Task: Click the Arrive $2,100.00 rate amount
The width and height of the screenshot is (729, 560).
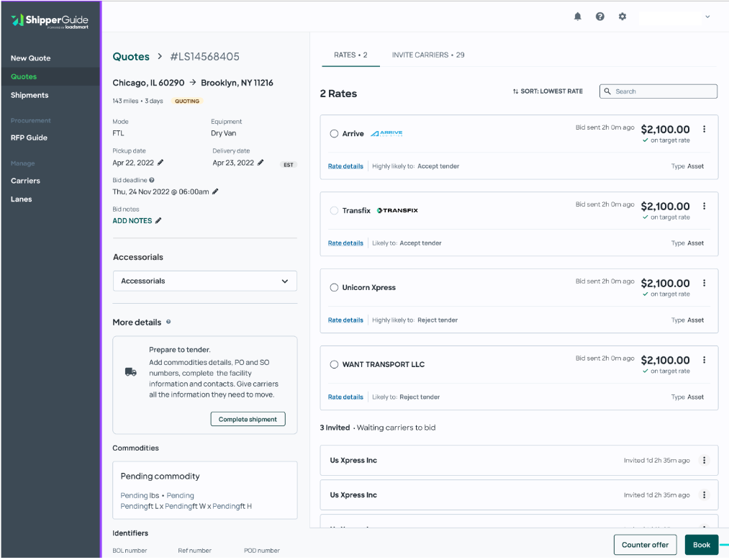Action: (x=665, y=130)
